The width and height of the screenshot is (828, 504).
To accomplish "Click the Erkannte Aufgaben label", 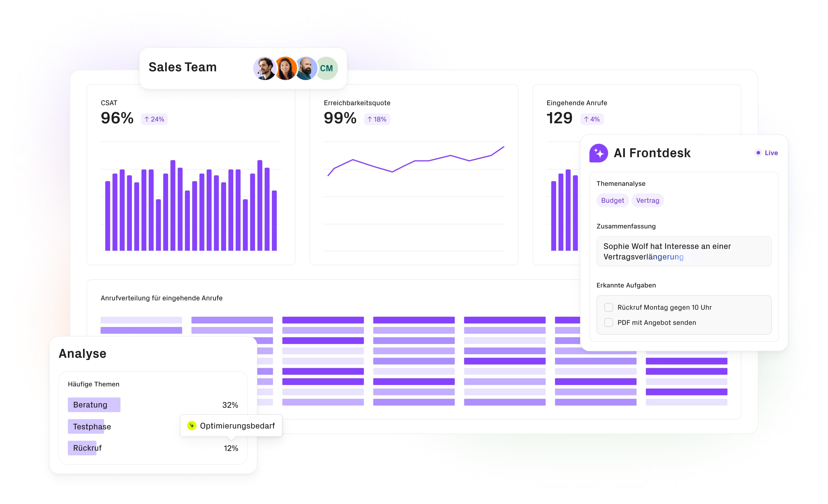I will coord(626,285).
